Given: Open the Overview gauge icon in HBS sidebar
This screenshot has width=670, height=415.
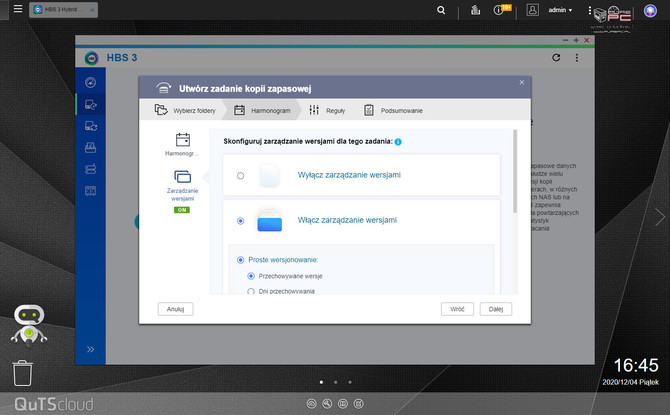Looking at the screenshot, I should [91, 82].
